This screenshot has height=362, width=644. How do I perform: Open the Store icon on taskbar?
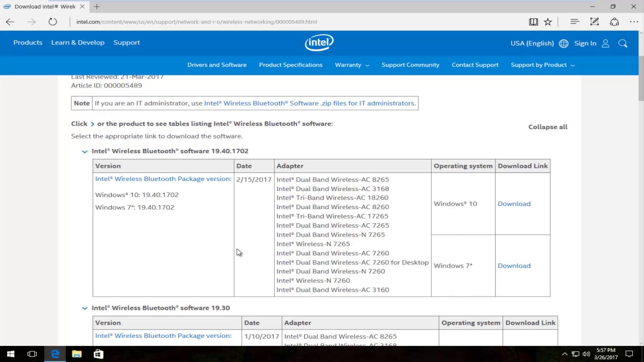coord(98,354)
